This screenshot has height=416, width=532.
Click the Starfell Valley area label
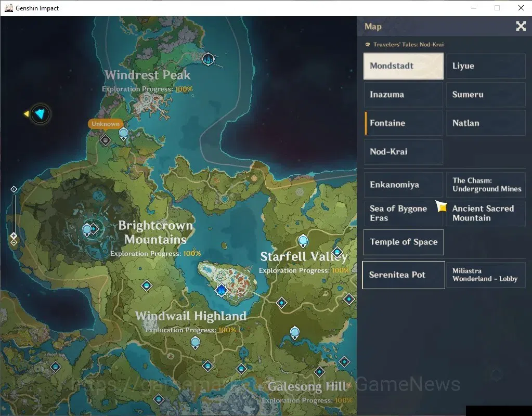pos(304,256)
